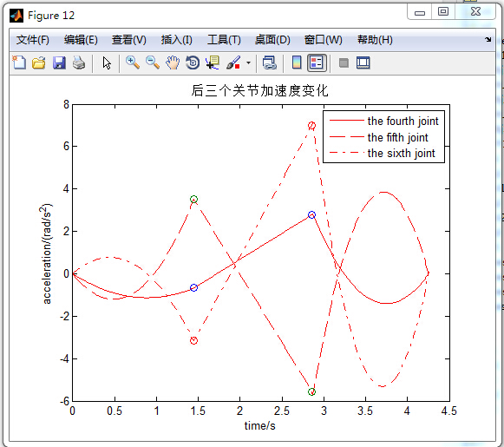
Task: Activate the Pan hand tool
Action: (x=173, y=62)
